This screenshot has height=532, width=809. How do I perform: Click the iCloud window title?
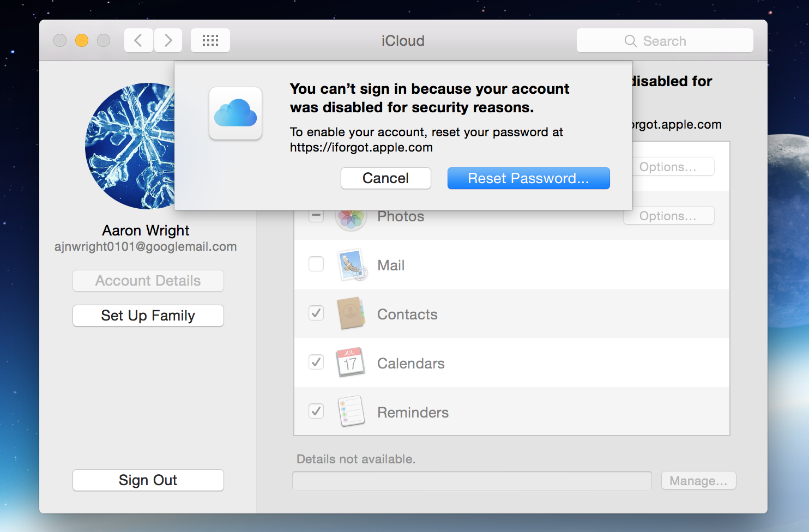[x=403, y=41]
